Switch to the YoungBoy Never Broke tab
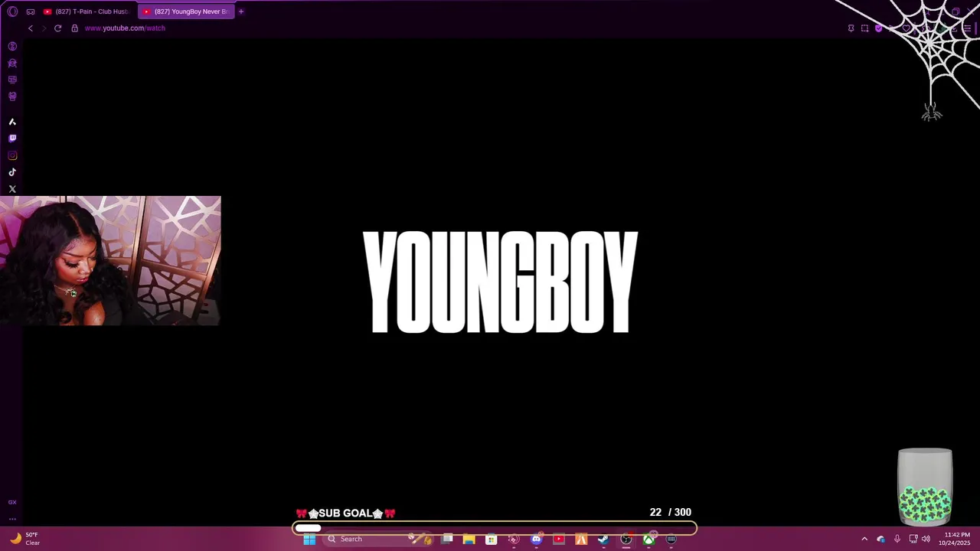 tap(185, 11)
